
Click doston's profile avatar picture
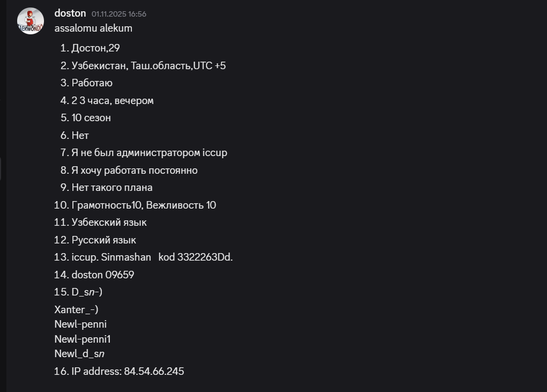(x=31, y=21)
